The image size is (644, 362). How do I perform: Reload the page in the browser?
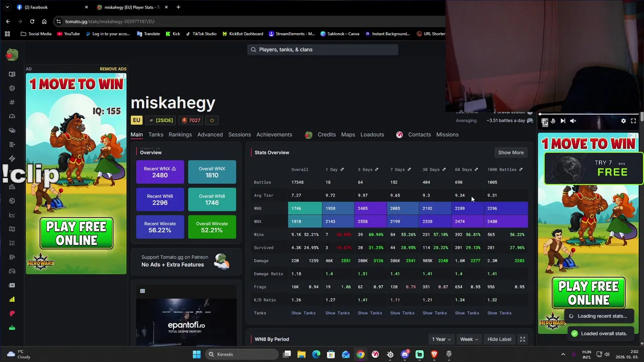click(32, 22)
